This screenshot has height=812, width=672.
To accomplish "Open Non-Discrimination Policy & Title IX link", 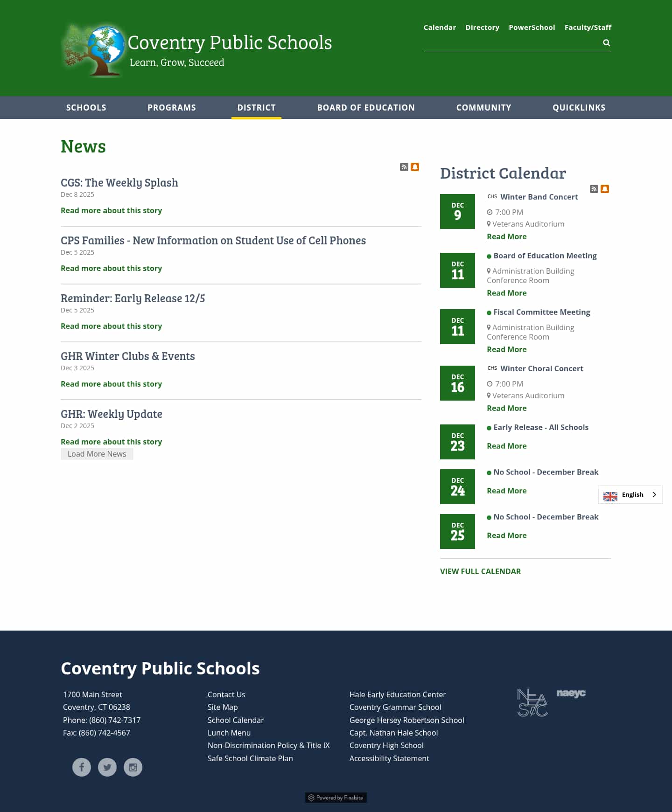I will [x=269, y=745].
